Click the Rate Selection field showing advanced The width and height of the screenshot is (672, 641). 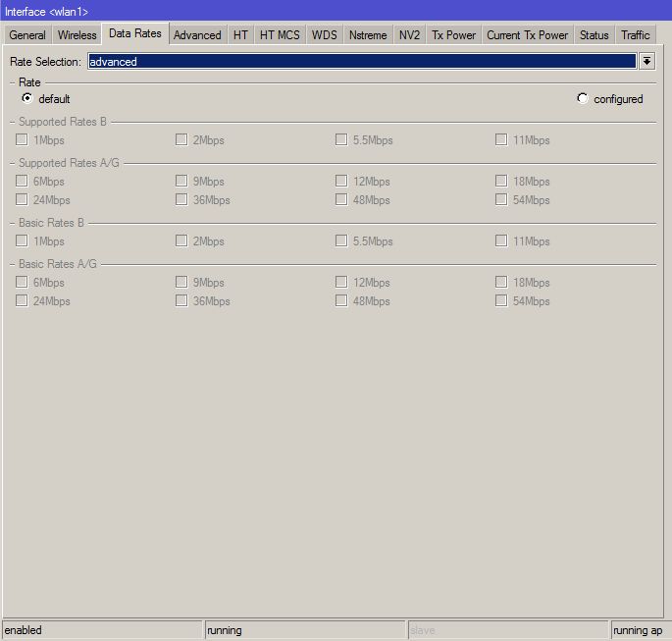coord(362,61)
